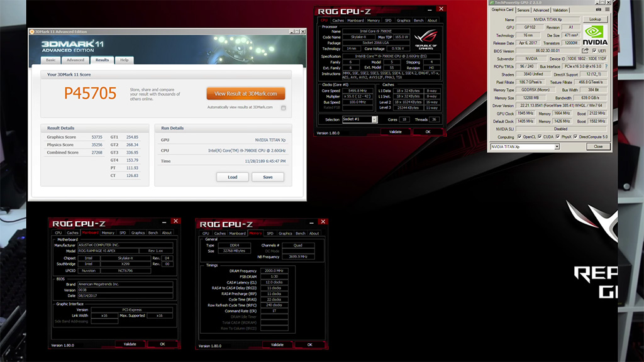Open the Socket #1 selection dropdown
Image resolution: width=644 pixels, height=362 pixels.
[x=374, y=119]
